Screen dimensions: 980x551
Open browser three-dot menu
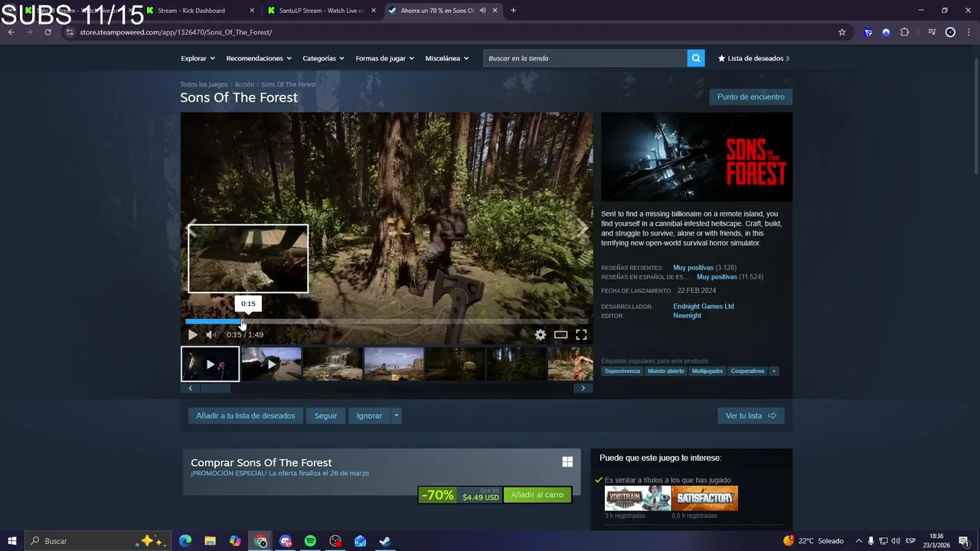969,32
